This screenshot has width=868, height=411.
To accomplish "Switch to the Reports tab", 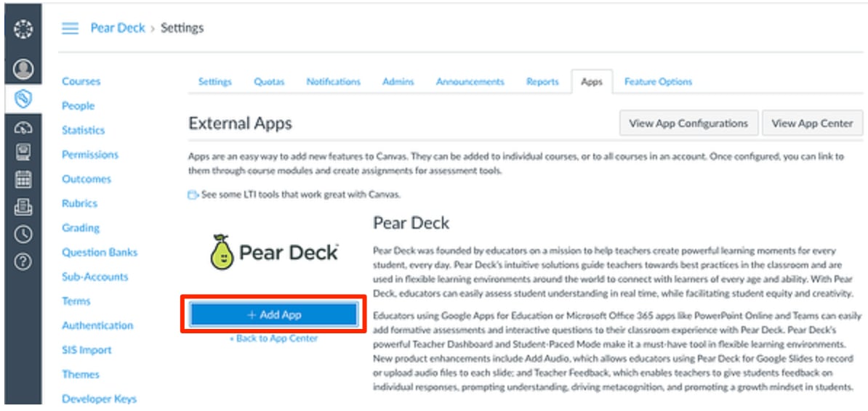I will tap(542, 81).
